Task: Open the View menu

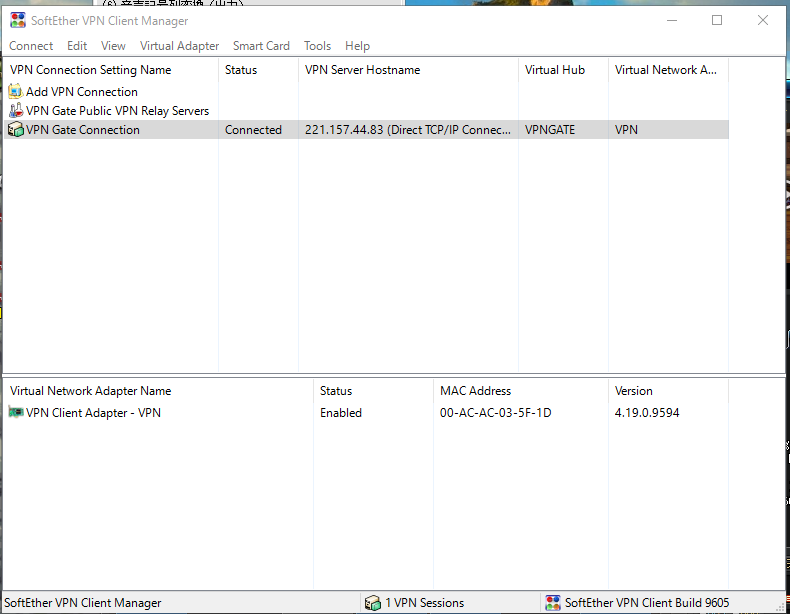Action: click(x=113, y=46)
